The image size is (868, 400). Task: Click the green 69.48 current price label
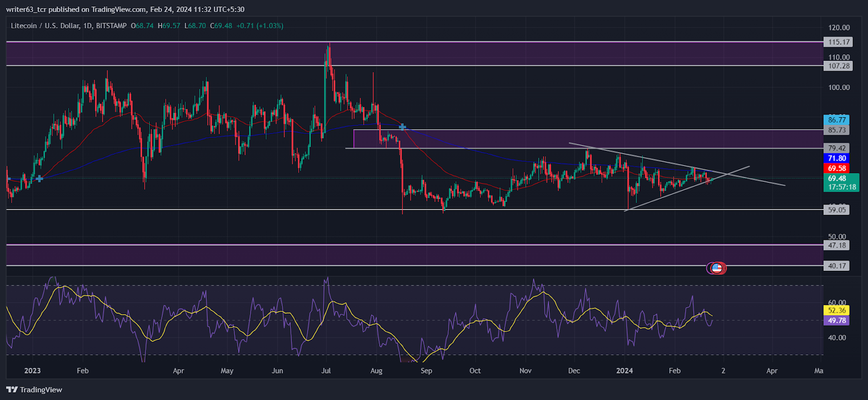[x=841, y=182]
